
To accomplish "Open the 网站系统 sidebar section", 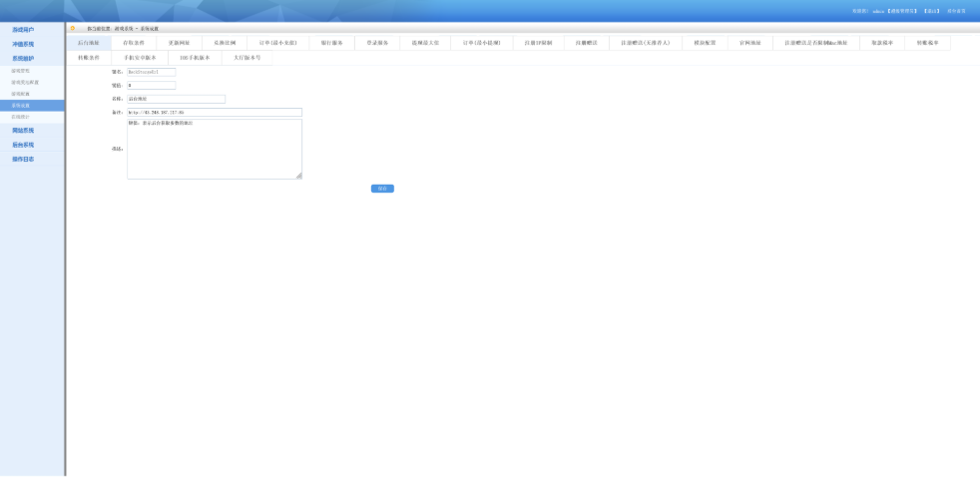I will [23, 131].
